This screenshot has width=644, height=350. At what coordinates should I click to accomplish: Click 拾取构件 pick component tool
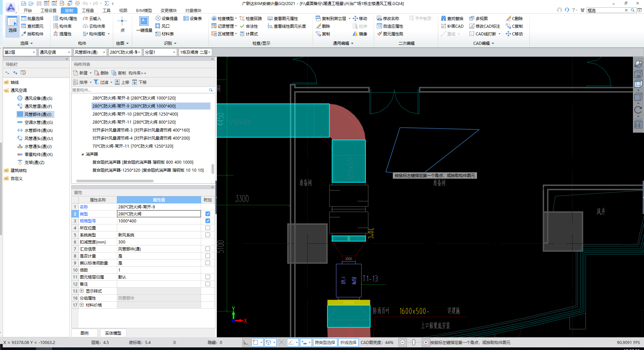(x=32, y=34)
